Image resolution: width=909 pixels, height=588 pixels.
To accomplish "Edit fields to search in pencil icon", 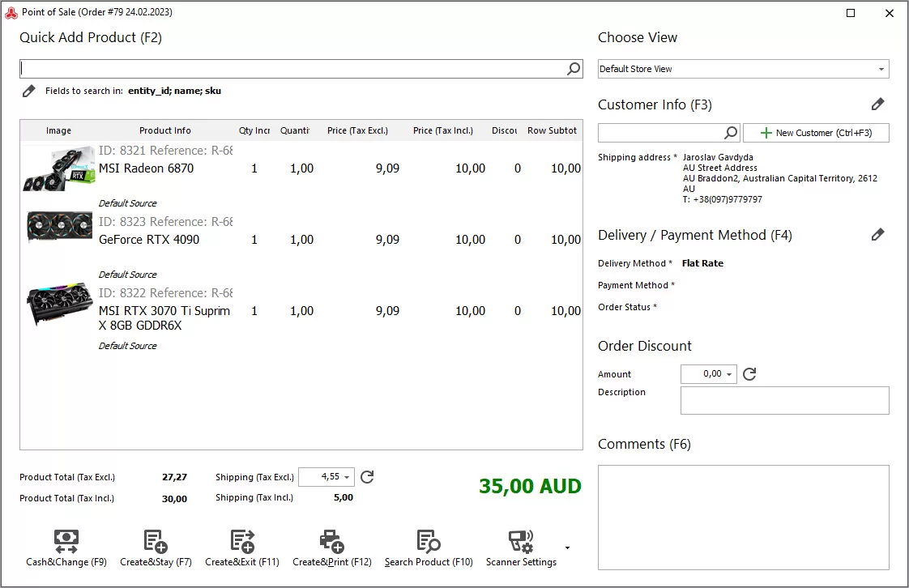I will point(28,91).
